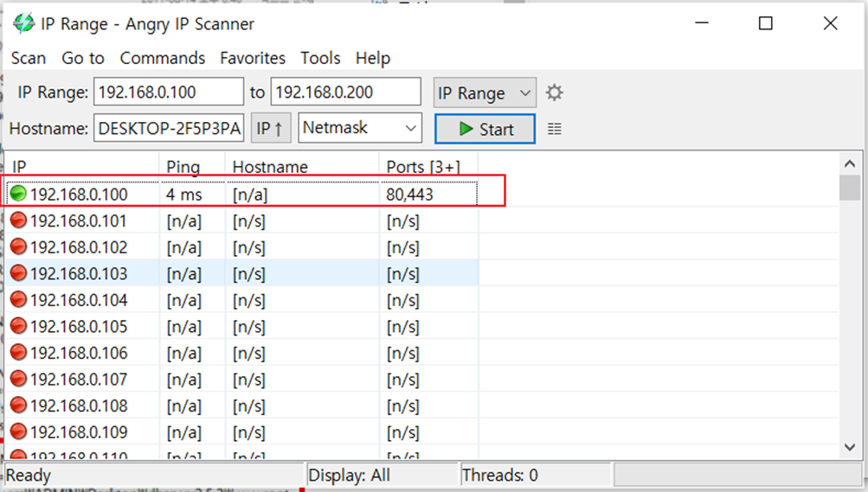The width and height of the screenshot is (868, 492).
Task: Click the Ready status bar text
Action: pyautogui.click(x=29, y=475)
